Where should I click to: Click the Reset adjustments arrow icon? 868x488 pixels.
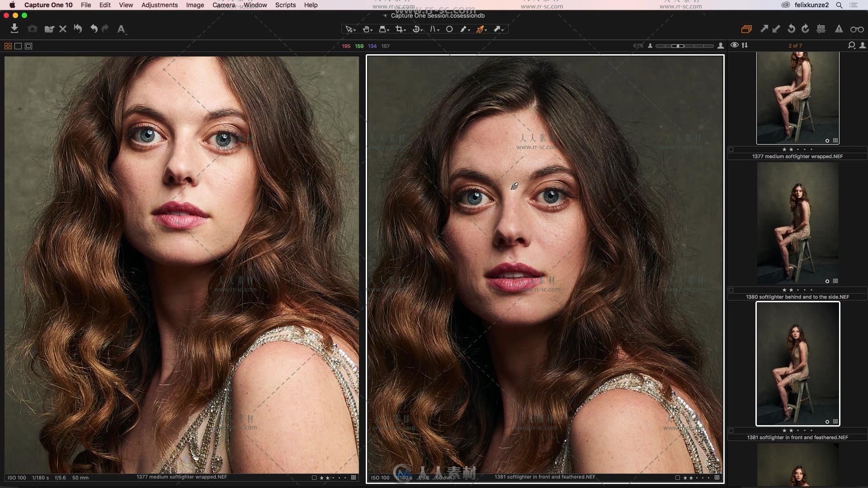(78, 29)
